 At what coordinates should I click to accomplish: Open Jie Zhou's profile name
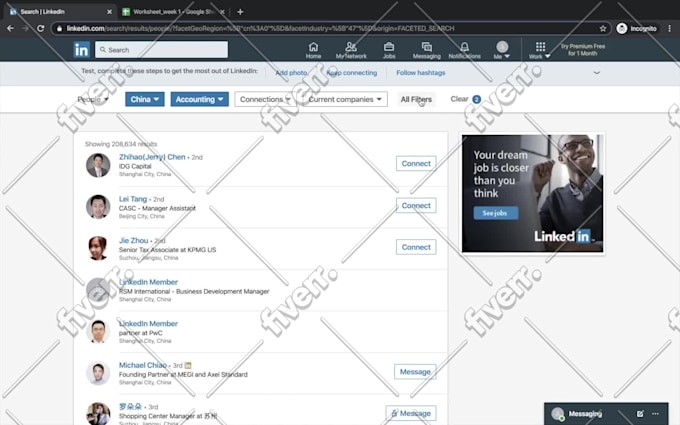(x=134, y=240)
